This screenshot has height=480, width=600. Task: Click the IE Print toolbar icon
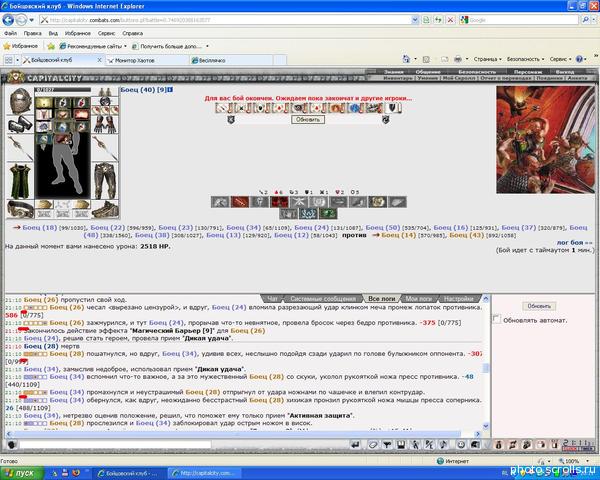click(458, 59)
